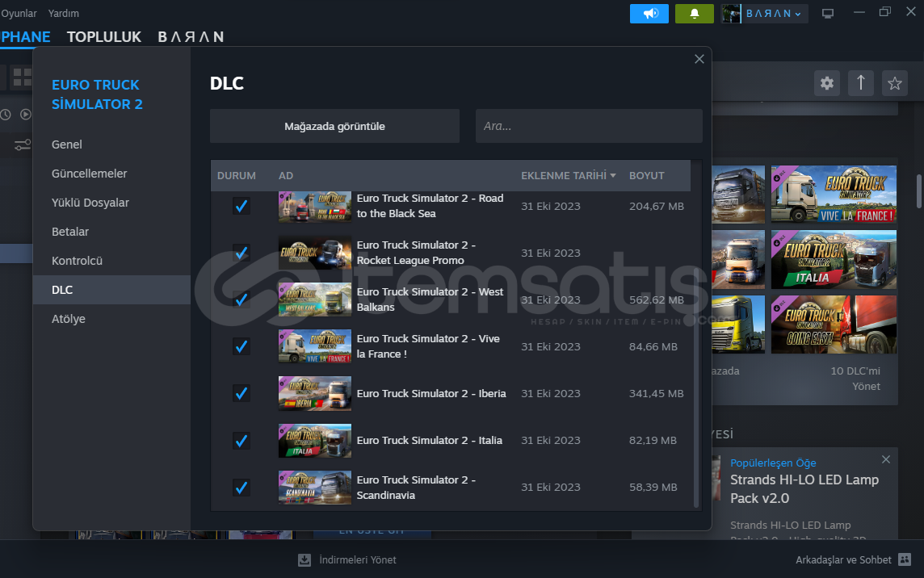Click the Ara search field
Image resolution: width=924 pixels, height=578 pixels.
coord(590,126)
